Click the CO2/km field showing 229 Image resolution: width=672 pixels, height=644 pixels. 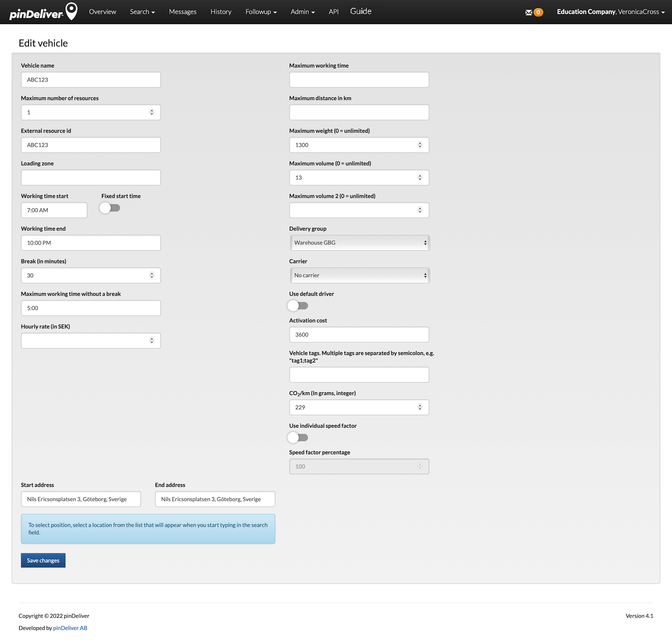[359, 407]
